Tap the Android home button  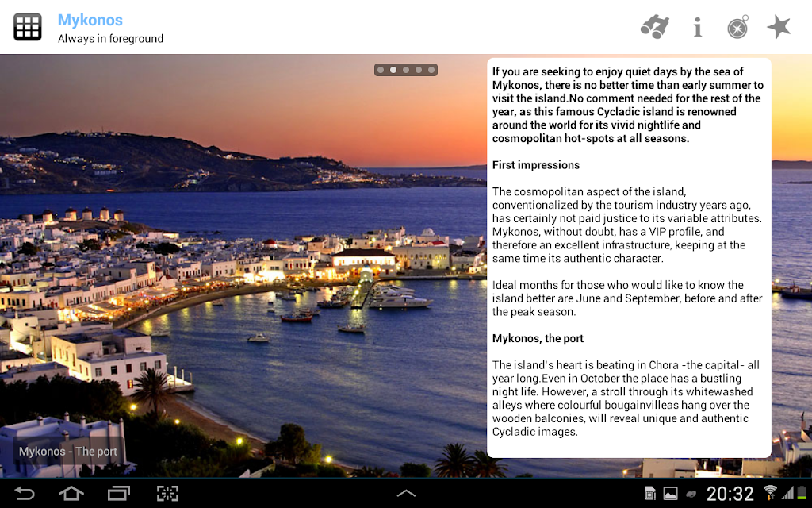coord(71,493)
